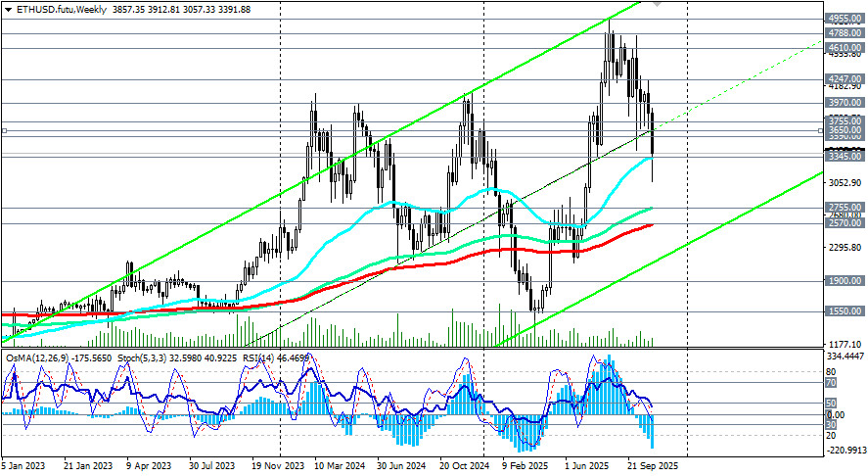Select the 3970.00 resistance level label
This screenshot has height=476, width=868.
845,102
